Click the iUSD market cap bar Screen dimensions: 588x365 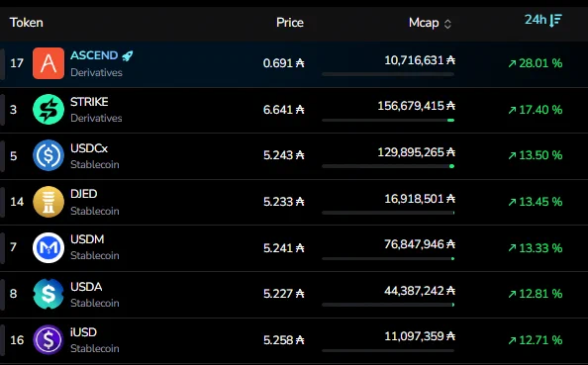(x=388, y=351)
